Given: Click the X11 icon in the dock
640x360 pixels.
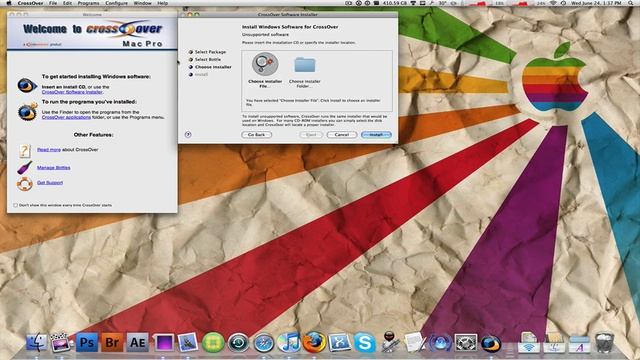Looking at the screenshot, I should pos(340,342).
